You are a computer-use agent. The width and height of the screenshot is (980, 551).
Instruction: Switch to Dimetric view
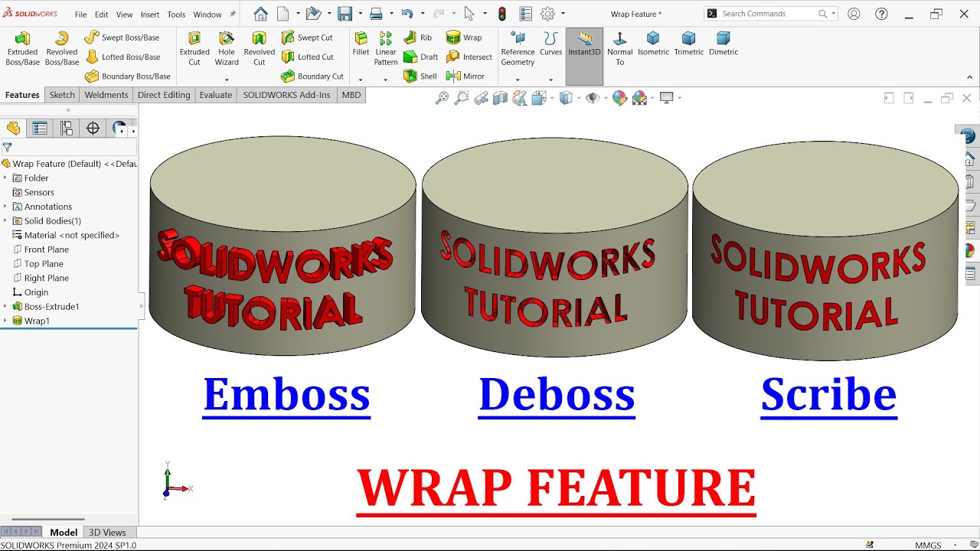point(724,44)
